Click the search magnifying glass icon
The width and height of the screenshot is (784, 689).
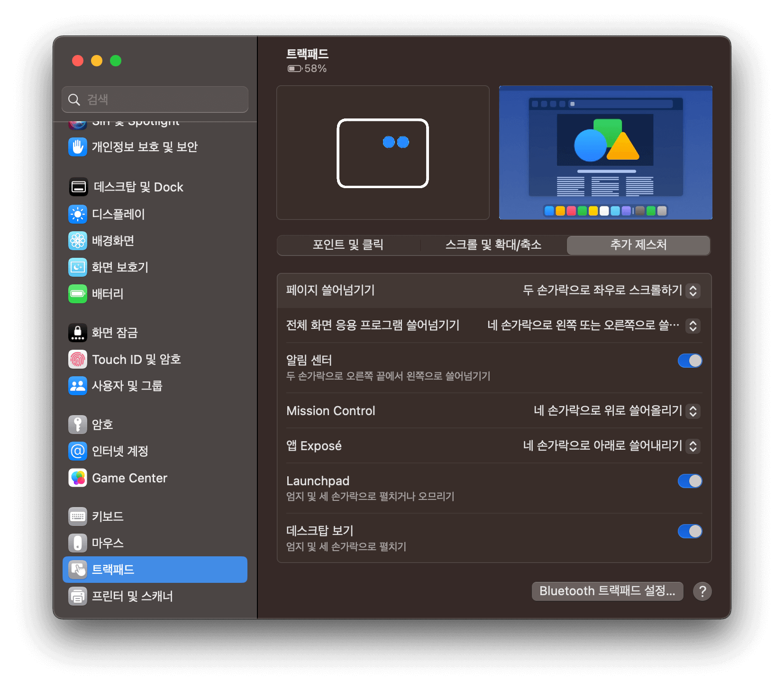coord(74,100)
